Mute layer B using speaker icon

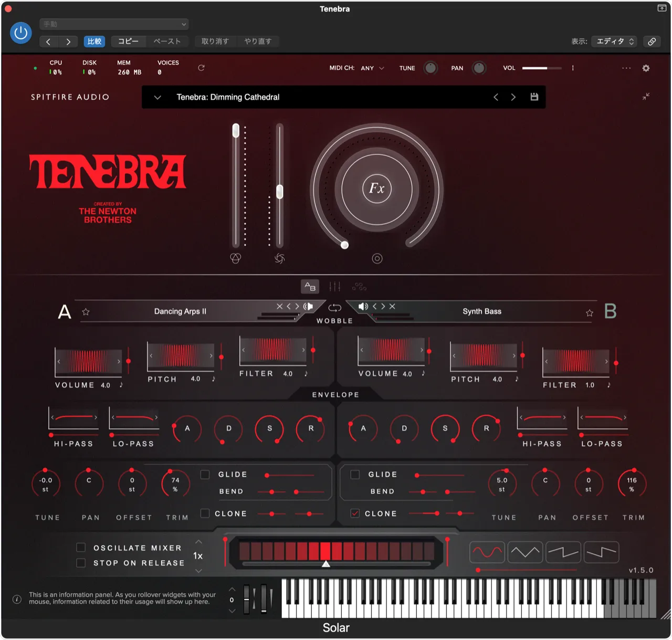click(x=363, y=307)
